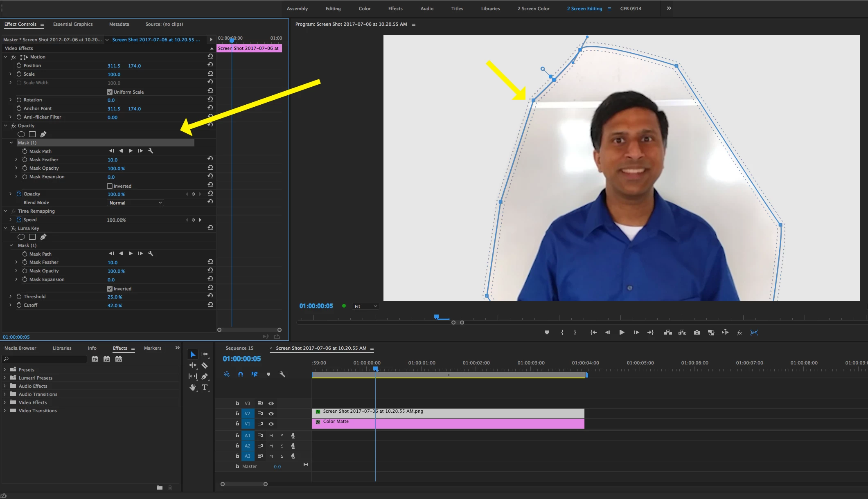
Task: Select the Color Matte clip on V1
Action: [448, 424]
